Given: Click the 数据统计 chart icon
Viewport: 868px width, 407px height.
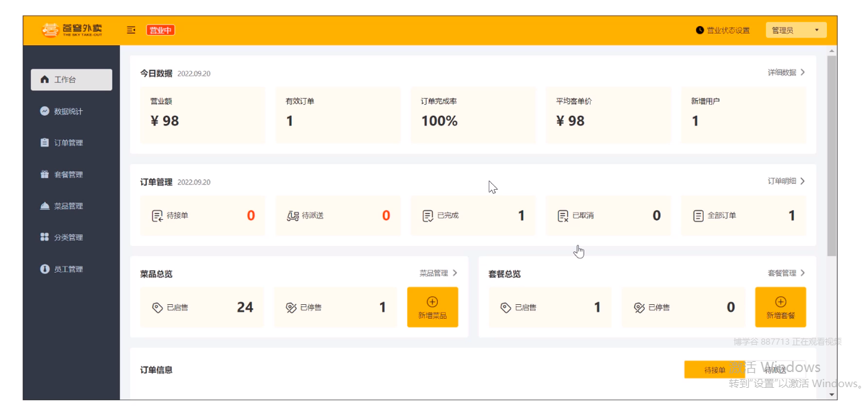Looking at the screenshot, I should tap(45, 111).
